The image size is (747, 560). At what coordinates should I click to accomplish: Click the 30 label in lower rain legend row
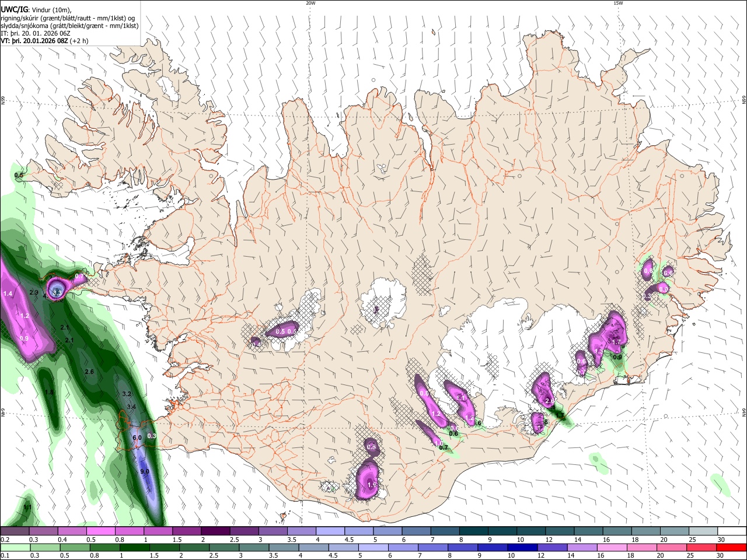click(721, 556)
